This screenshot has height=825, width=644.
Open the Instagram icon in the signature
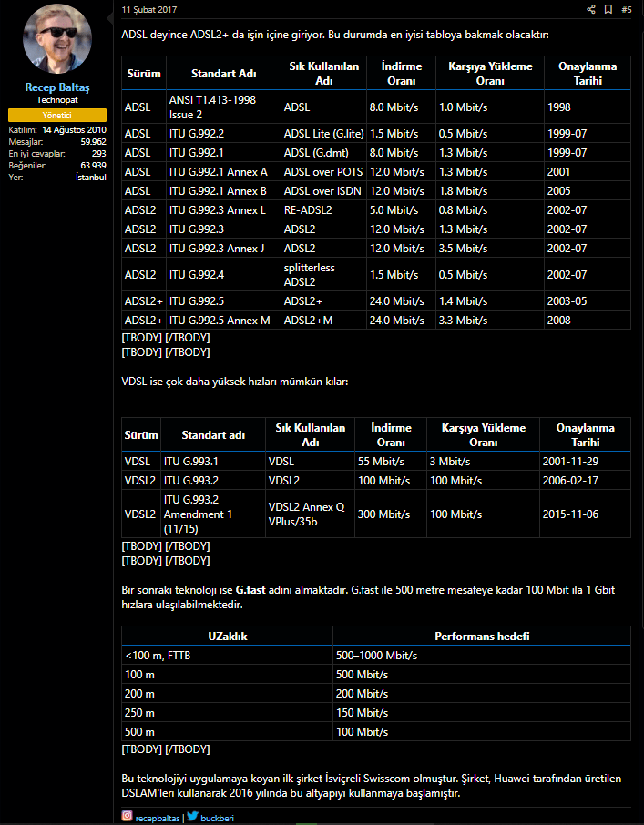pyautogui.click(x=127, y=816)
